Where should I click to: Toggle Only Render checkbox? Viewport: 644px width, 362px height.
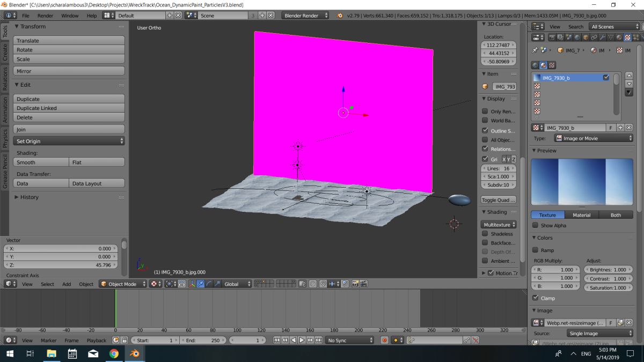tap(485, 112)
